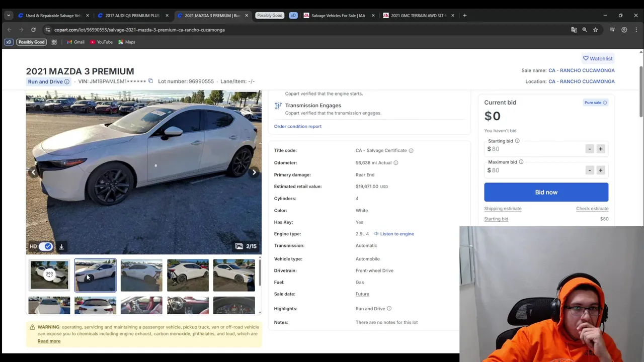
Task: Click Bid now button
Action: tap(546, 192)
